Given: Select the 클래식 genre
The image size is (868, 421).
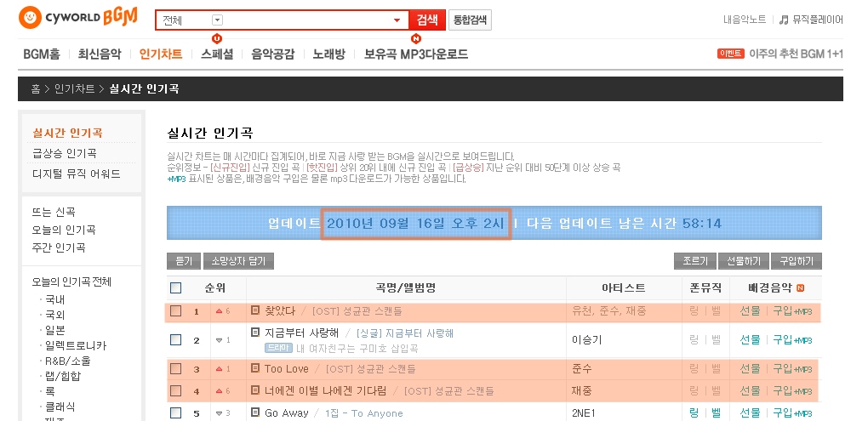Looking at the screenshot, I should click(60, 407).
